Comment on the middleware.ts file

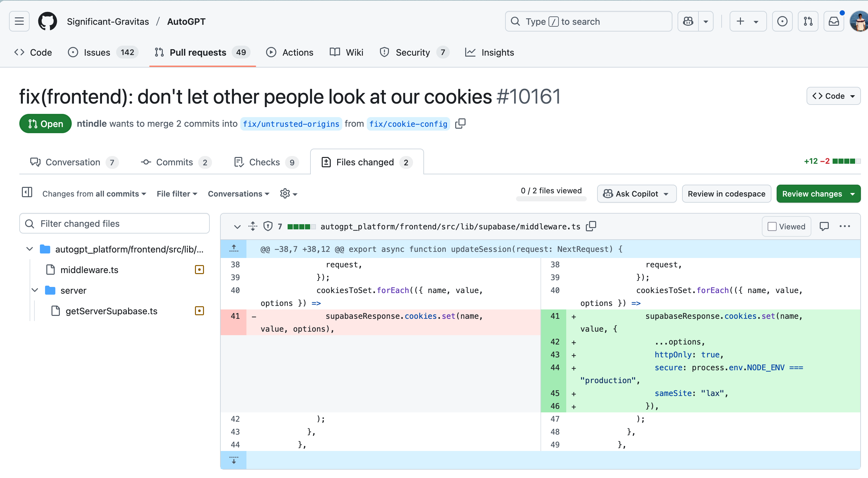point(824,226)
